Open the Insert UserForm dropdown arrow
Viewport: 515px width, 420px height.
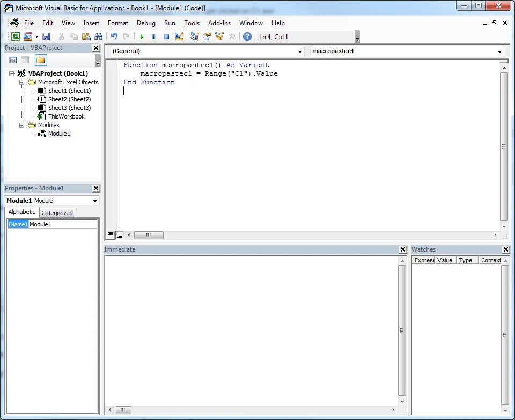click(x=36, y=37)
